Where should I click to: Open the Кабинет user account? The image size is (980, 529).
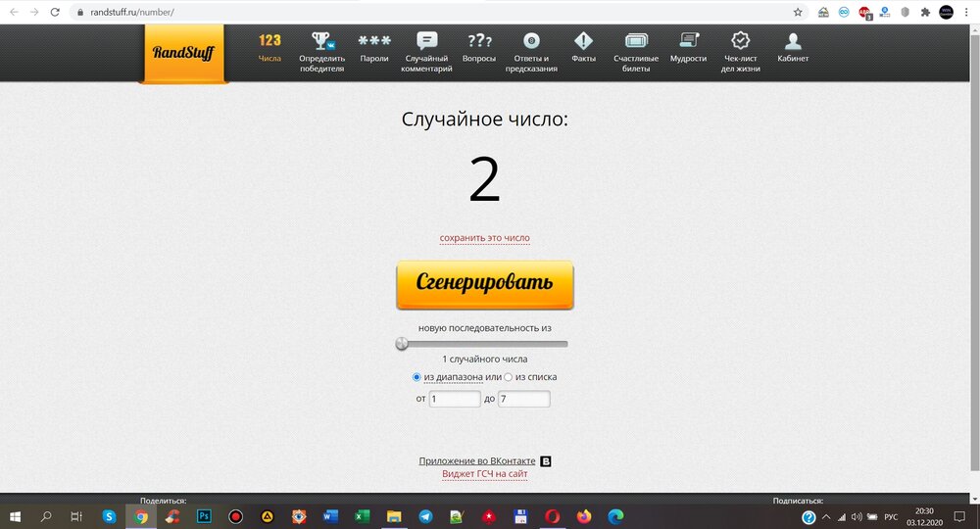point(793,47)
